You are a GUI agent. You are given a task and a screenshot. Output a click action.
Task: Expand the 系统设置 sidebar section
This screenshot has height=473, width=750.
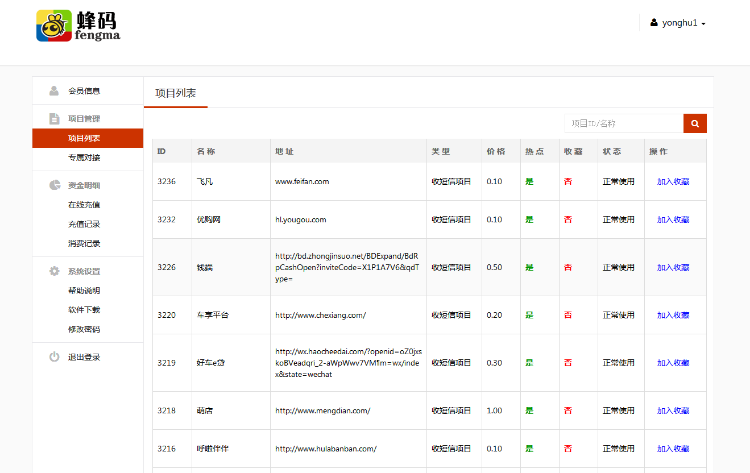pyautogui.click(x=84, y=271)
